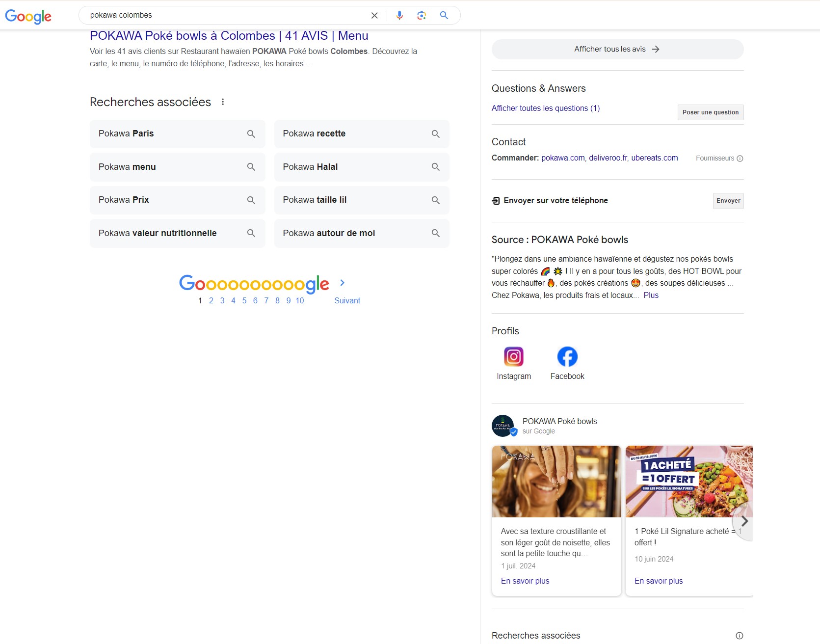820x644 pixels.
Task: Go to results page 9
Action: coord(289,300)
